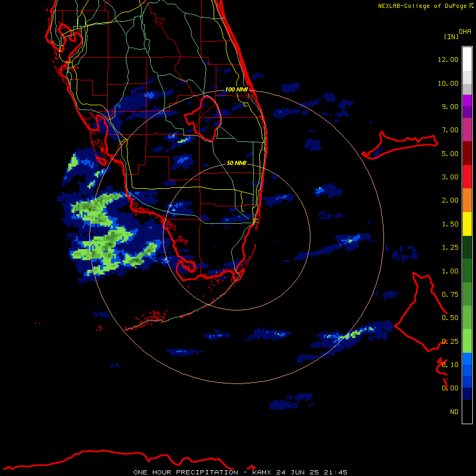Select the black ND legend swatch

467,411
